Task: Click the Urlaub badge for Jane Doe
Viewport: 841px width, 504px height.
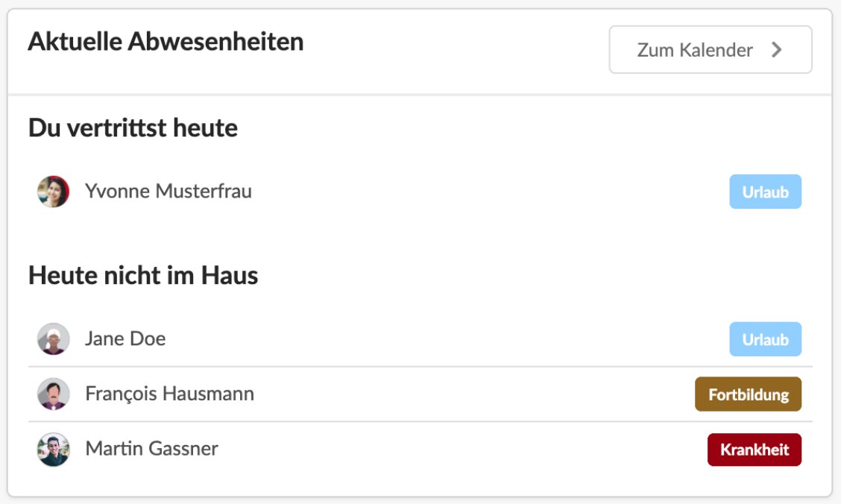Action: (x=766, y=339)
